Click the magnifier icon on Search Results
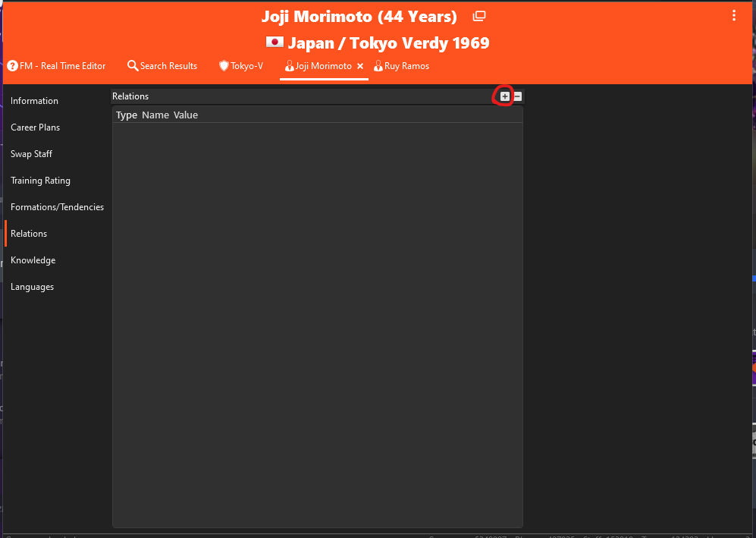This screenshot has width=756, height=538. (x=133, y=65)
